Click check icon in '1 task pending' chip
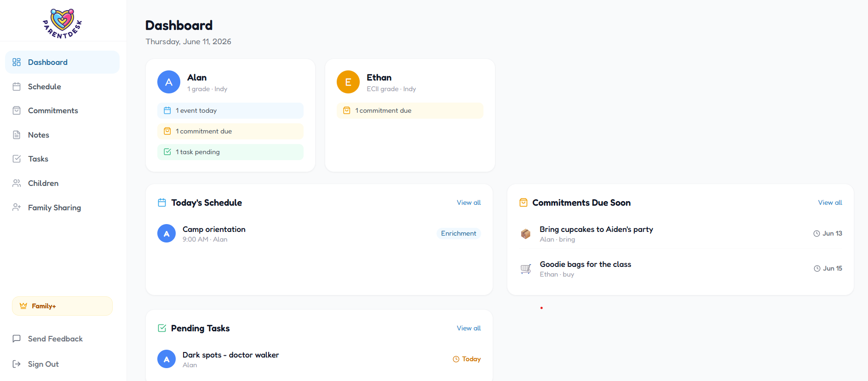The height and width of the screenshot is (381, 868). click(x=167, y=152)
